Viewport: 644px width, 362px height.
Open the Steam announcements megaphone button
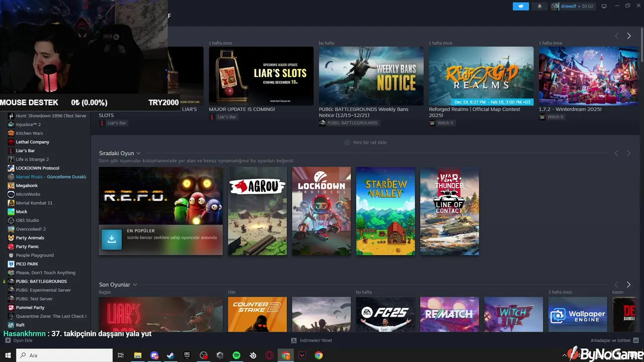[521, 6]
